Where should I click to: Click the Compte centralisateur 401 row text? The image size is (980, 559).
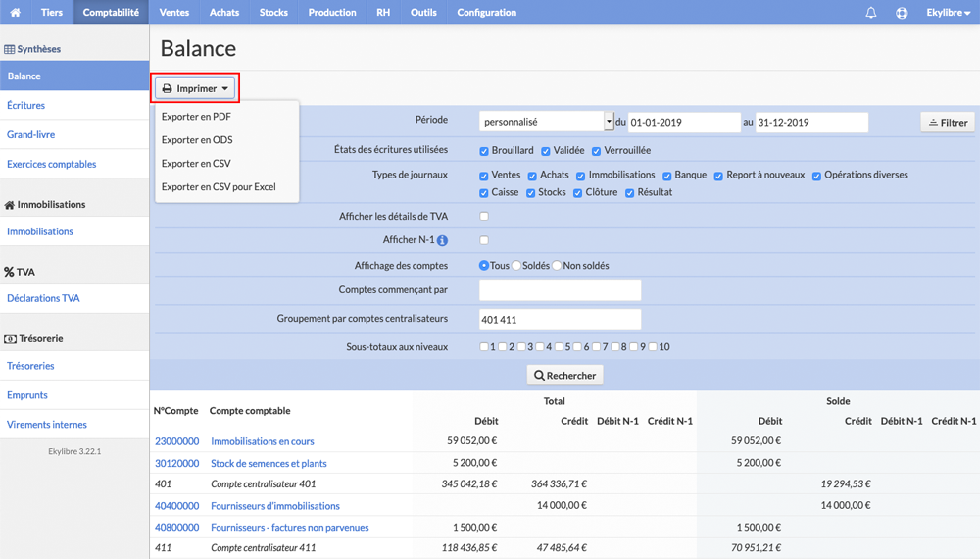(263, 483)
